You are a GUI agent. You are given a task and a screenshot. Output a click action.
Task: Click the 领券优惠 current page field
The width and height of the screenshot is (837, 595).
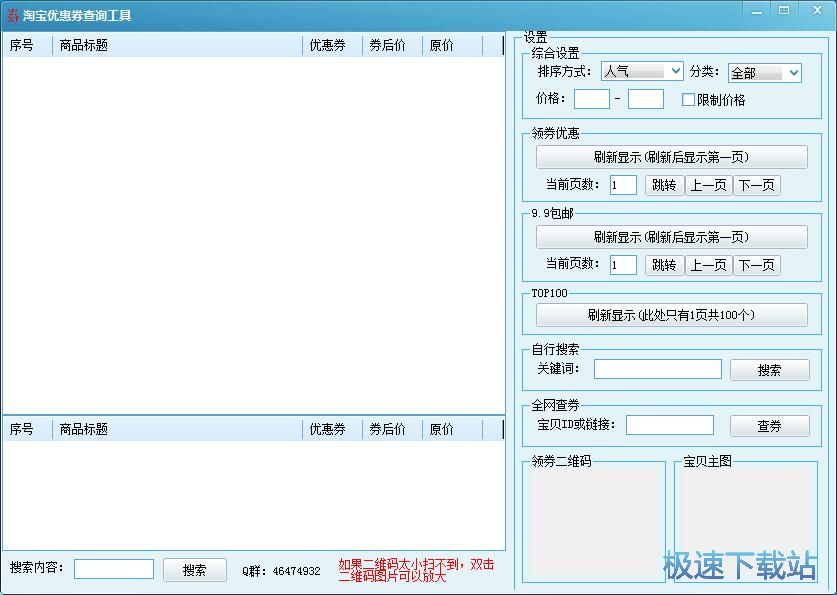(623, 185)
